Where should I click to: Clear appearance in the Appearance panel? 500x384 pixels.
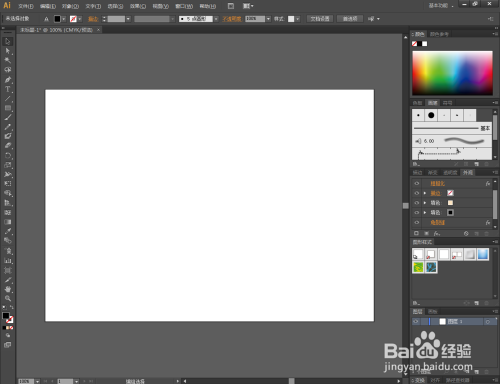466,234
